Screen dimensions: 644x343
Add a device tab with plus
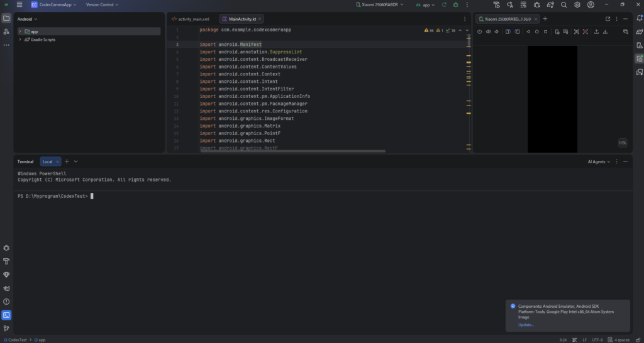pyautogui.click(x=545, y=19)
